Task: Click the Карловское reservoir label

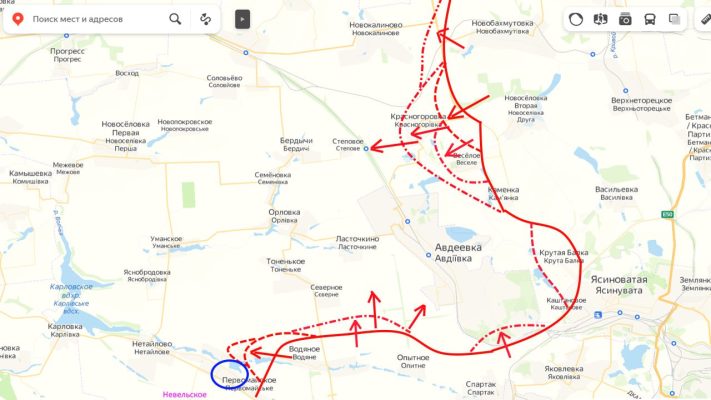Action: point(71,287)
